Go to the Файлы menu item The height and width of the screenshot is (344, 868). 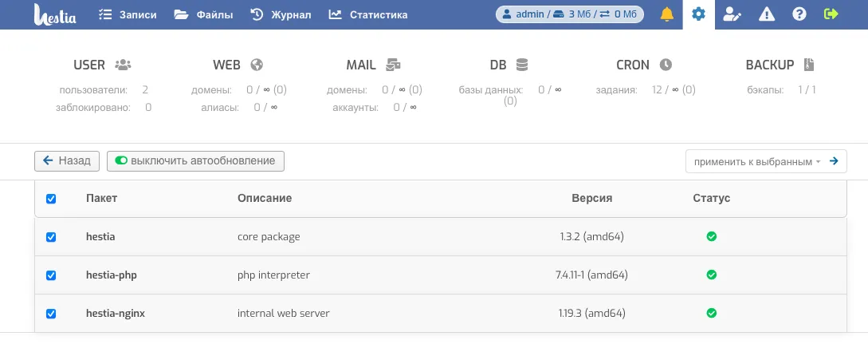pyautogui.click(x=204, y=14)
